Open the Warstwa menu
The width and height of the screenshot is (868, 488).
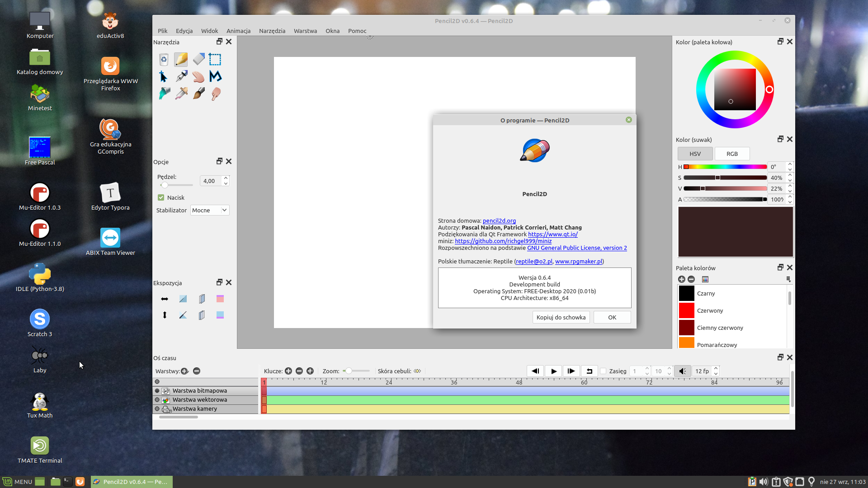click(305, 31)
